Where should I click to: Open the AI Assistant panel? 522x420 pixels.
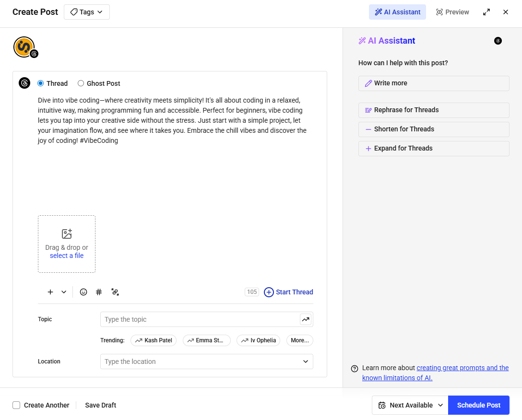397,12
